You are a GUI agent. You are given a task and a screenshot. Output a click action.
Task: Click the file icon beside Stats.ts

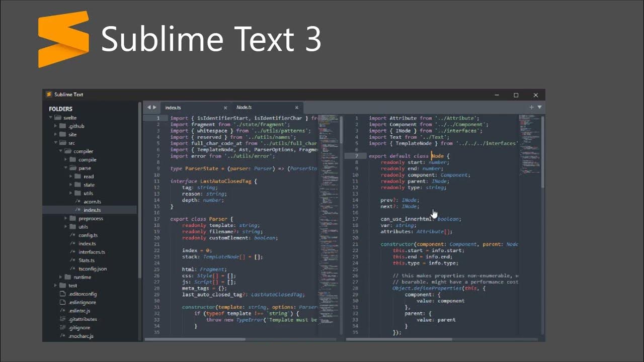[x=72, y=260]
